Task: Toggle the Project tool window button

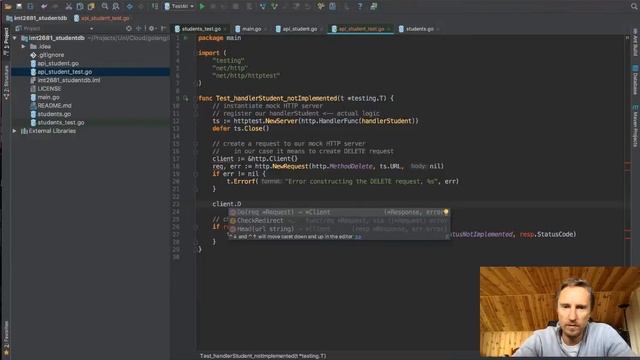Action: [6, 41]
